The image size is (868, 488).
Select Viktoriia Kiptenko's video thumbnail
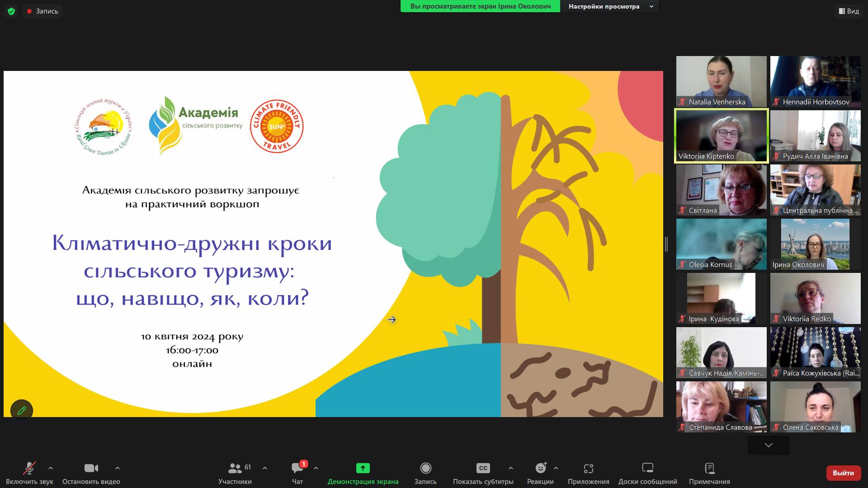coord(721,136)
